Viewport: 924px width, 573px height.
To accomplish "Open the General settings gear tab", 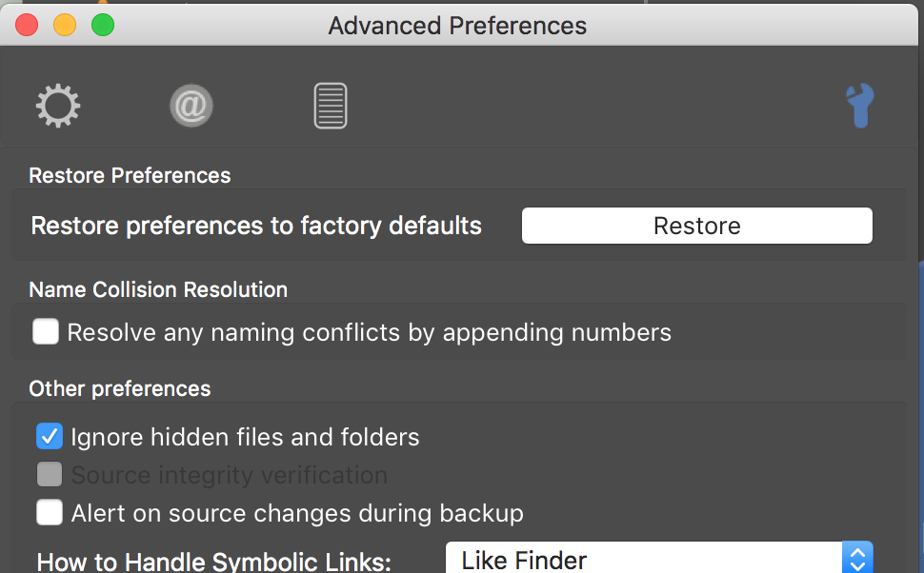I will (58, 106).
